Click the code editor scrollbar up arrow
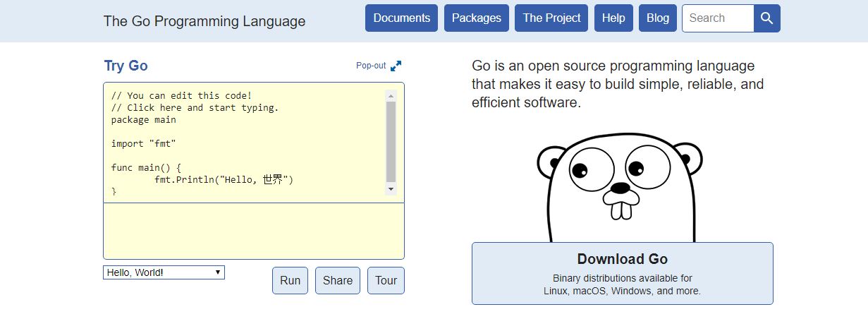 coord(391,95)
